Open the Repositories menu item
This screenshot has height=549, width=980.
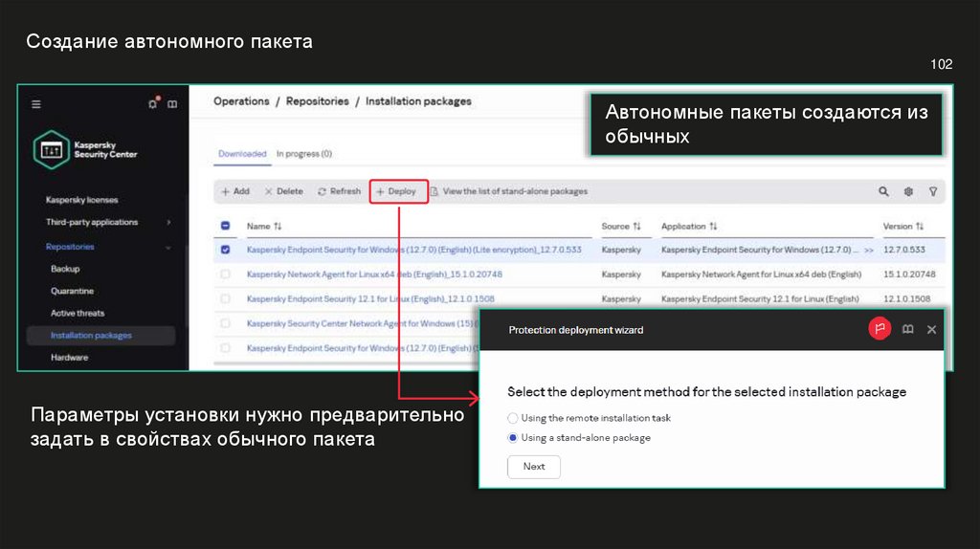coord(70,247)
